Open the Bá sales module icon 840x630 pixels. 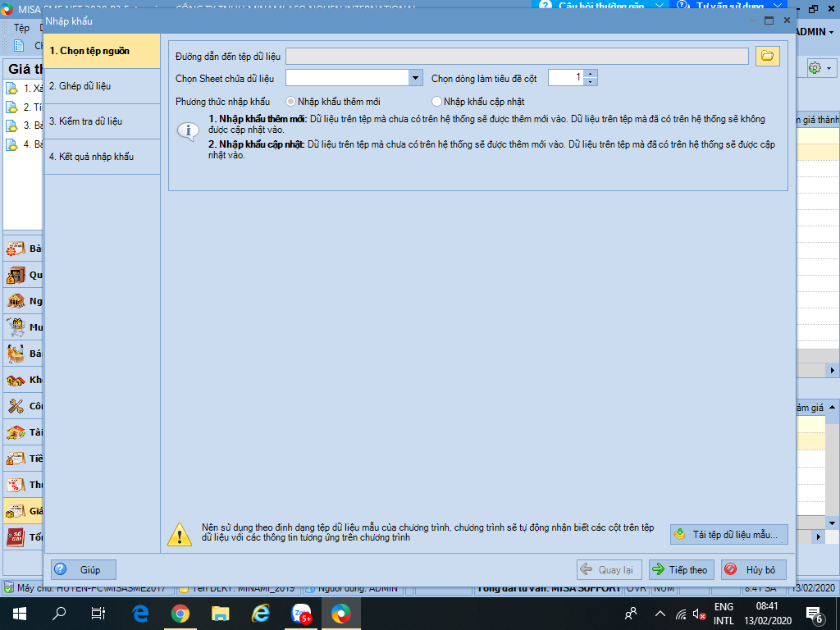click(16, 354)
